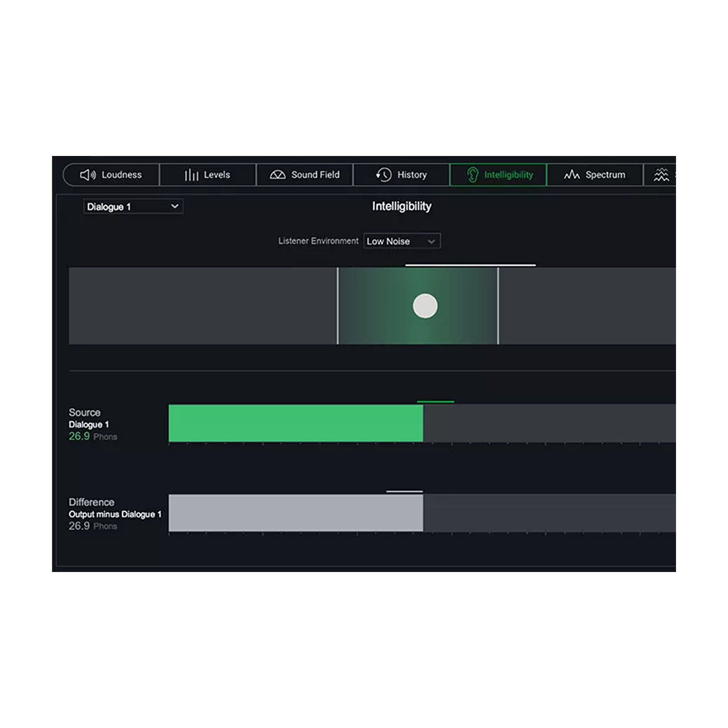The width and height of the screenshot is (728, 728).
Task: Click the Levels bars icon
Action: coord(191,175)
